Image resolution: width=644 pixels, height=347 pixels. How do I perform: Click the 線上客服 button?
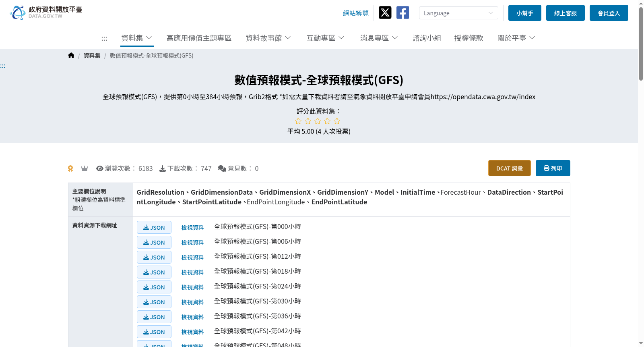click(x=566, y=13)
